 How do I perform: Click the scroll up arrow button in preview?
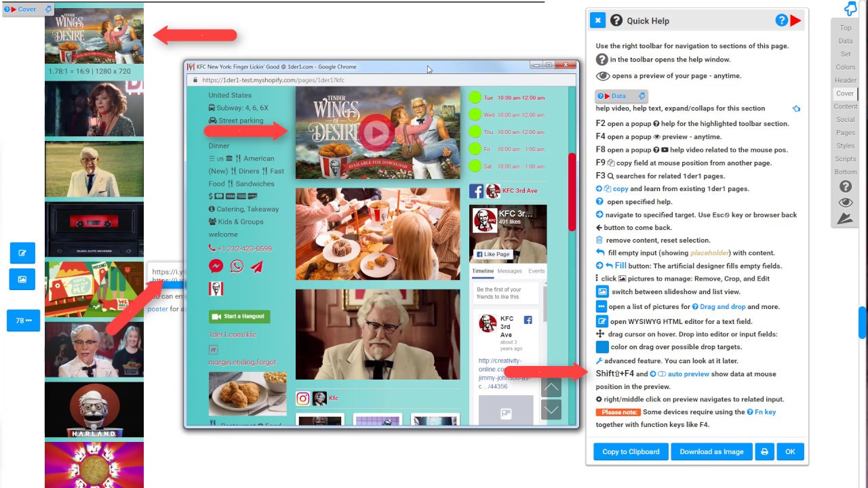coord(551,388)
